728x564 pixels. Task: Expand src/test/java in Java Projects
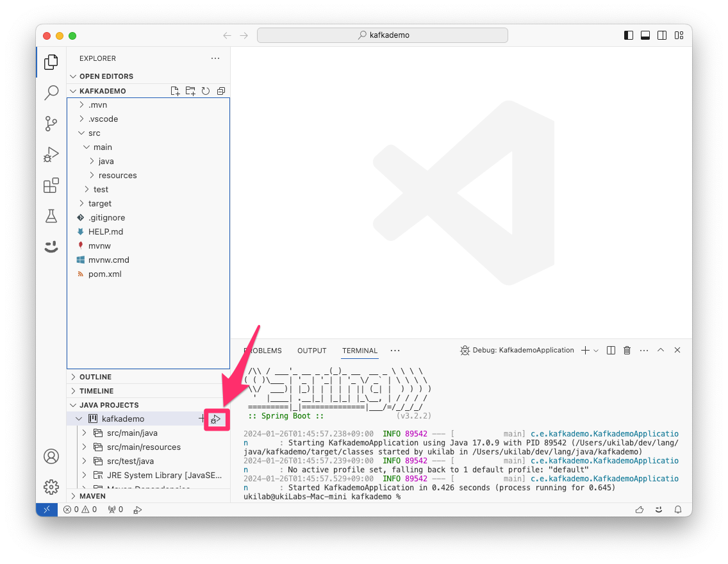(149, 461)
